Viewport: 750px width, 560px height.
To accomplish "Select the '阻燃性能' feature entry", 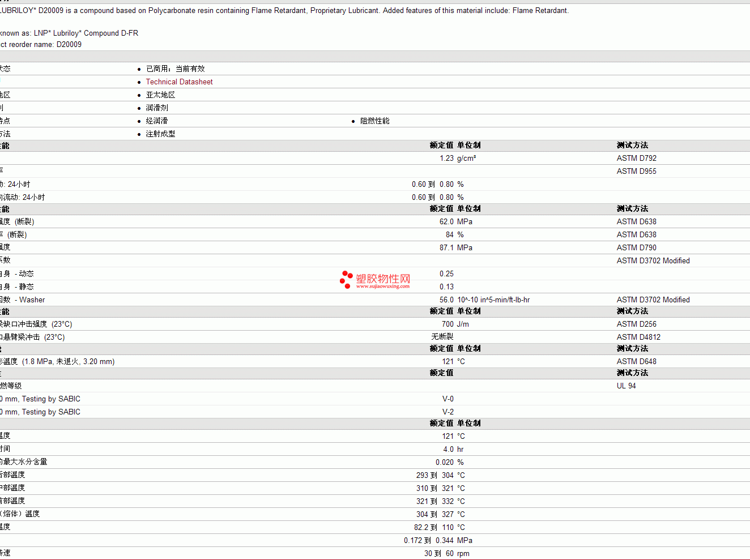I will point(375,121).
